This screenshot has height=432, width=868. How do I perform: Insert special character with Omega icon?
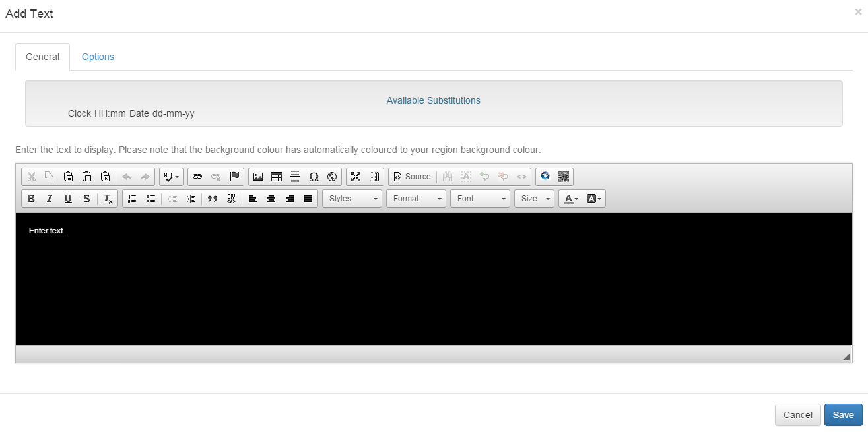314,177
